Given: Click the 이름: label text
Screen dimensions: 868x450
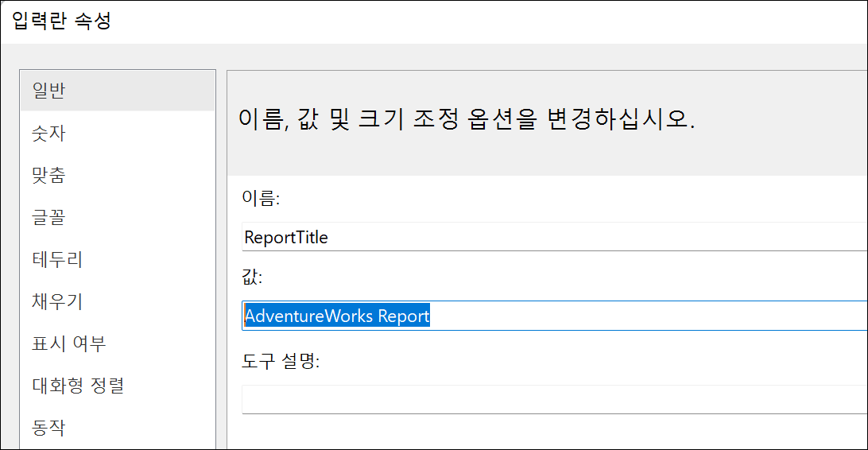Looking at the screenshot, I should tap(261, 198).
